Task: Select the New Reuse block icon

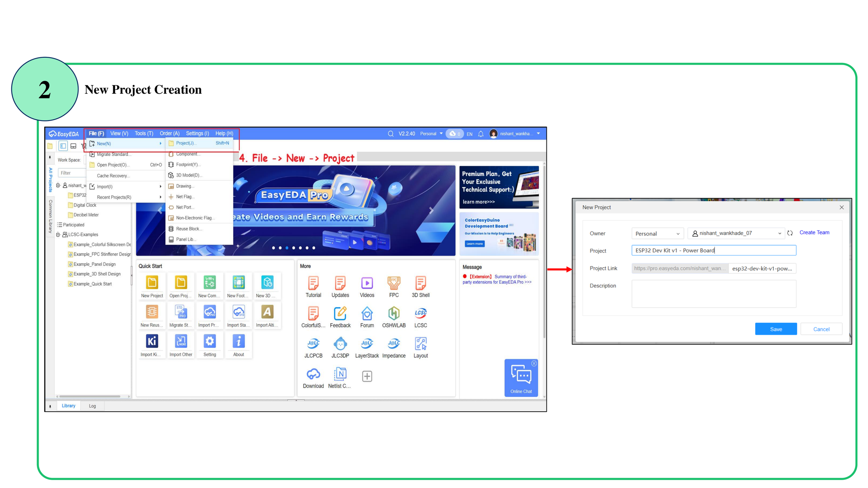Action: (152, 311)
